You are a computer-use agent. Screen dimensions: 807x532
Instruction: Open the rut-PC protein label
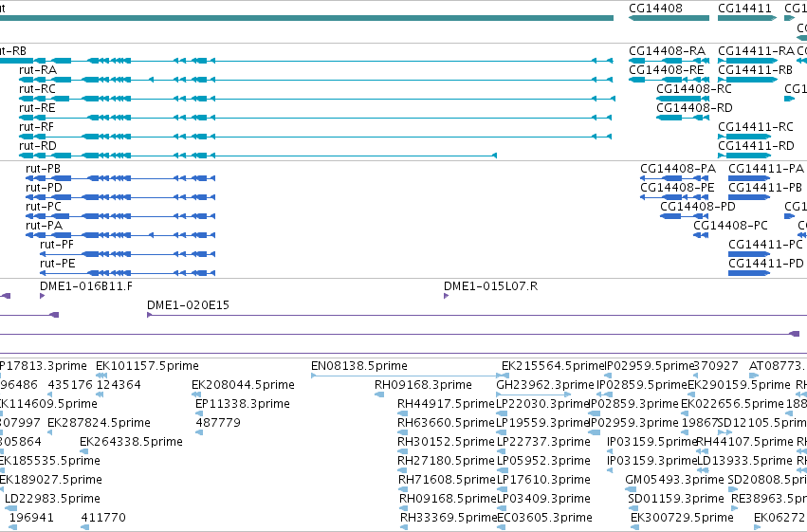[44, 207]
